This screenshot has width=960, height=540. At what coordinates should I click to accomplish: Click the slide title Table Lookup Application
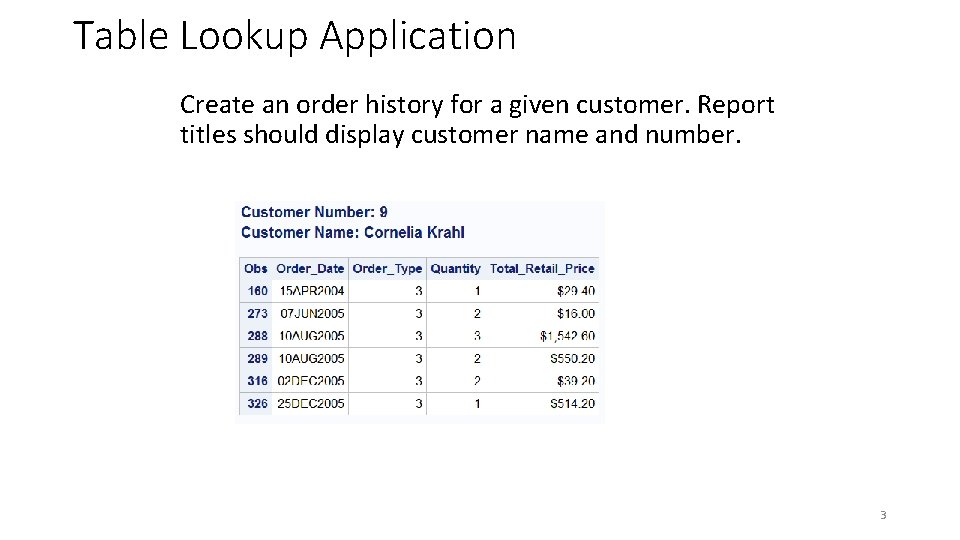click(294, 36)
